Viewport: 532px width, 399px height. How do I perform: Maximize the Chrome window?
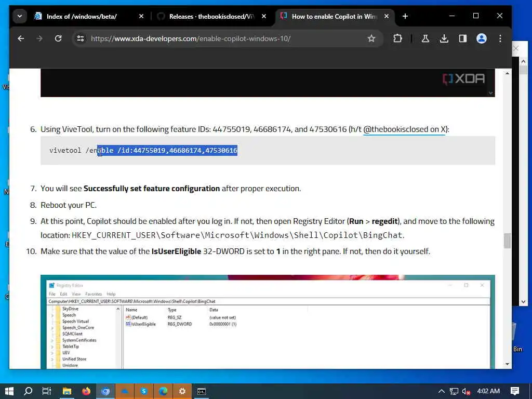coord(476,16)
